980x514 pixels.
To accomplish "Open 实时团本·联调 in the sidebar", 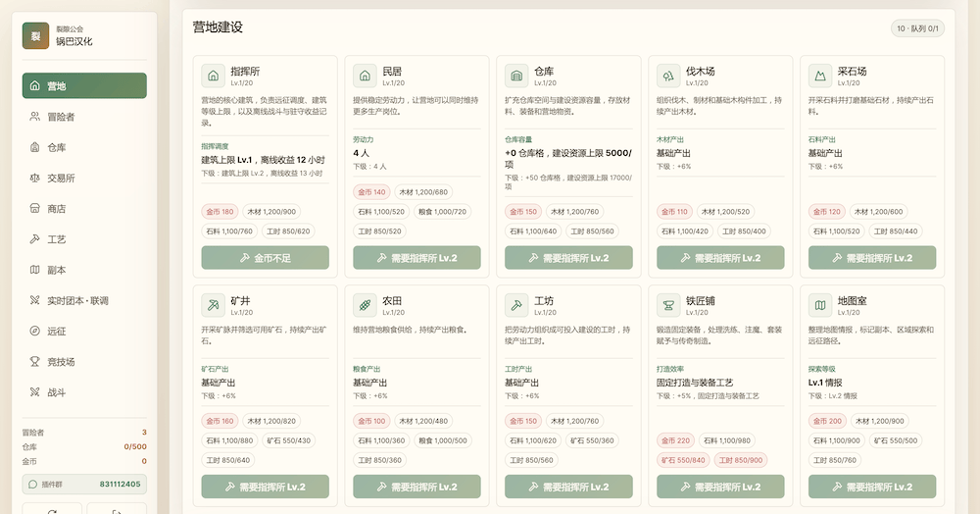I will pos(84,300).
